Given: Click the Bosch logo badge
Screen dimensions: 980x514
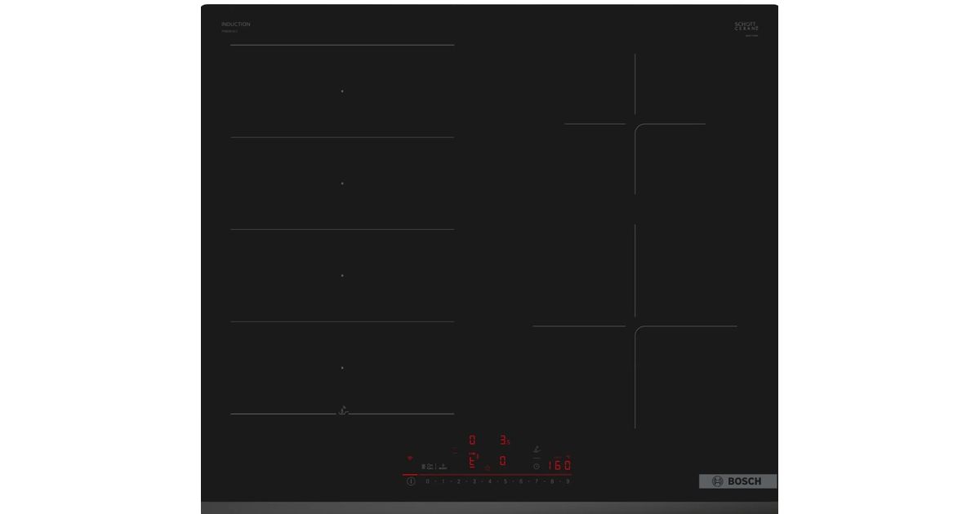Looking at the screenshot, I should [x=737, y=481].
